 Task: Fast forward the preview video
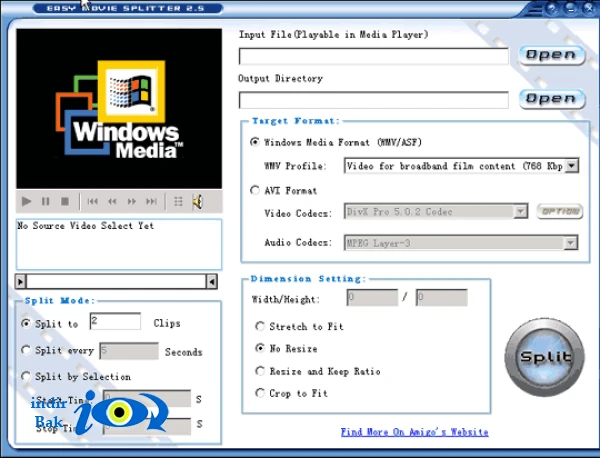[132, 201]
